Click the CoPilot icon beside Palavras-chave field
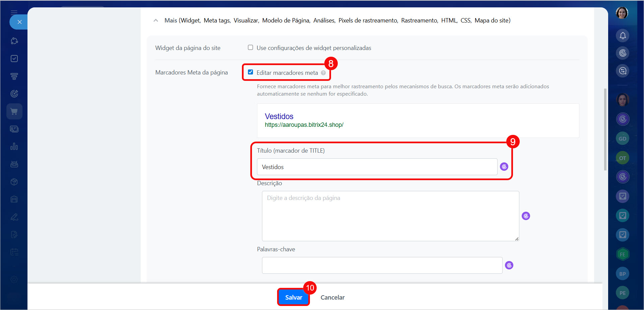Image resolution: width=644 pixels, height=310 pixels. click(509, 265)
